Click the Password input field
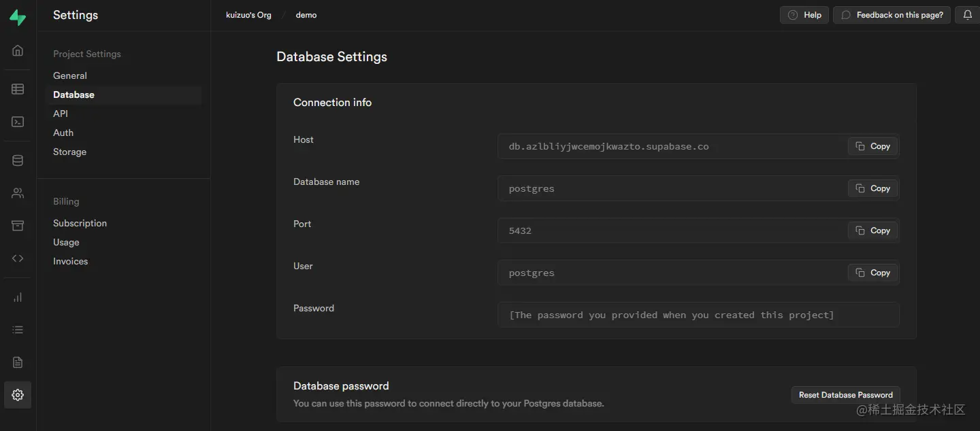The height and width of the screenshot is (431, 980). coord(698,315)
